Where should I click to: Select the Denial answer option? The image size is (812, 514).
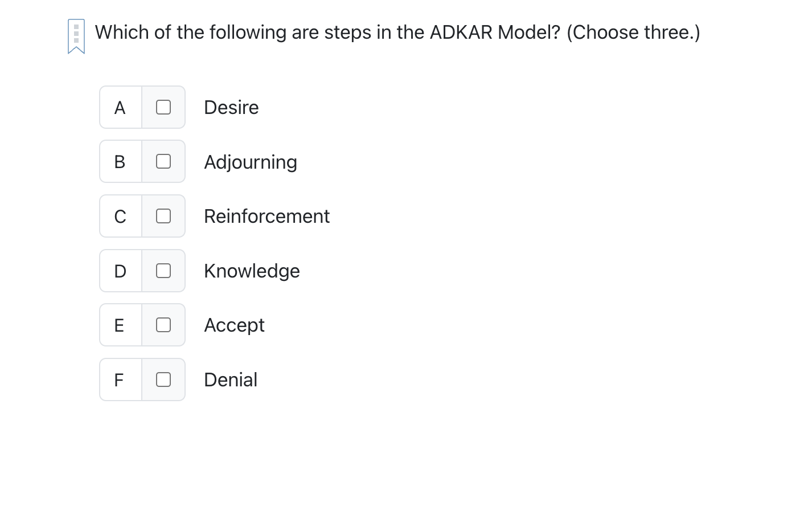point(230,380)
